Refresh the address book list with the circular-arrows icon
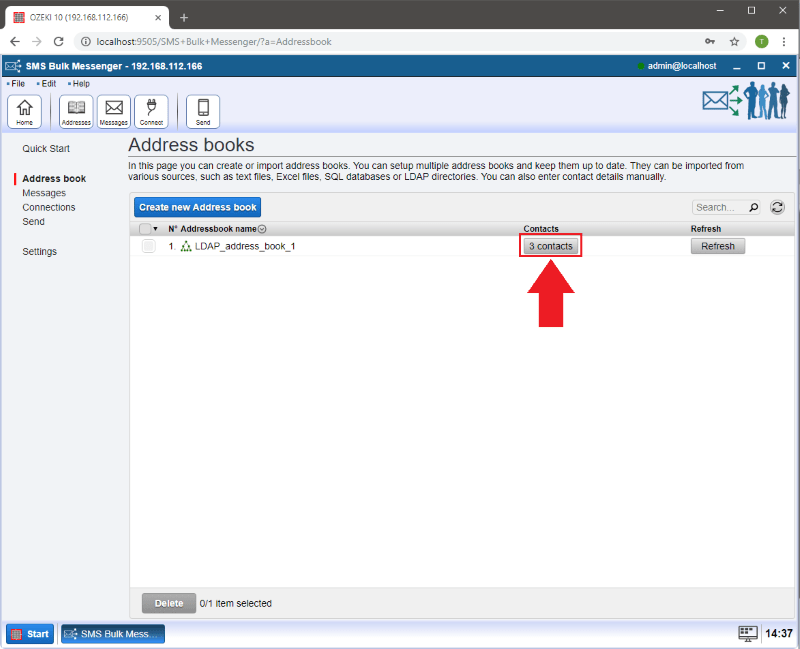Image resolution: width=800 pixels, height=649 pixels. tap(777, 207)
